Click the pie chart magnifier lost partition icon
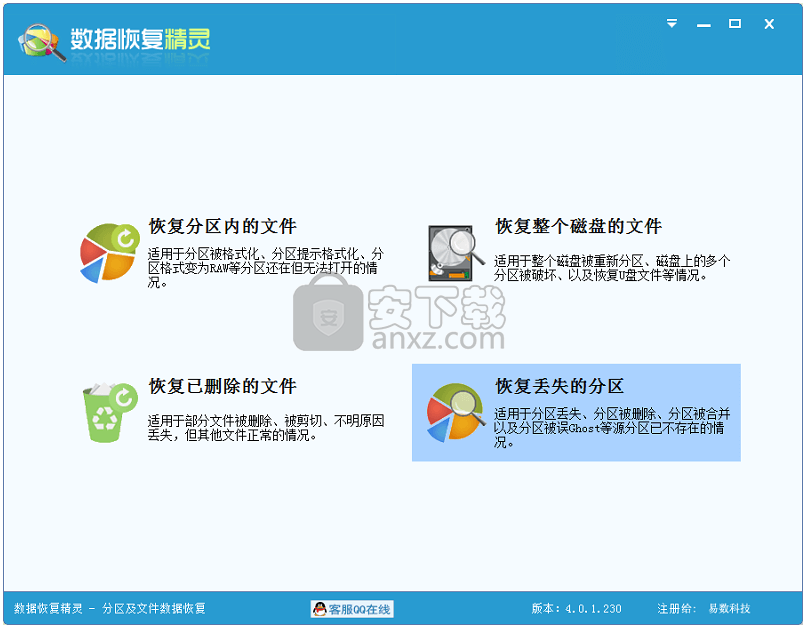Image resolution: width=803 pixels, height=626 pixels. [456, 412]
